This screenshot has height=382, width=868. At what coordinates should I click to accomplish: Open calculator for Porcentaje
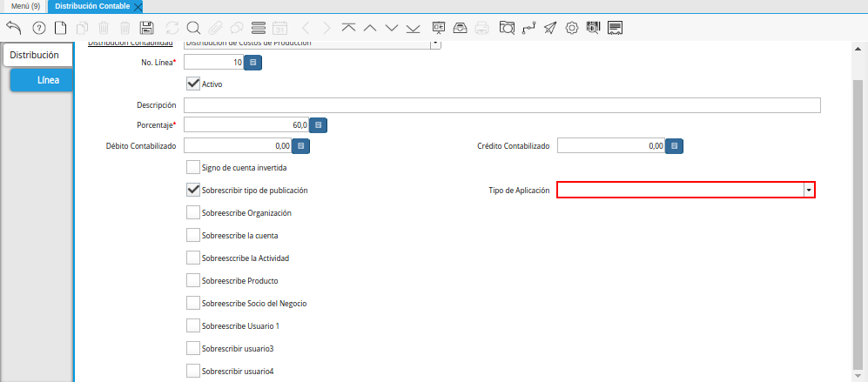319,125
